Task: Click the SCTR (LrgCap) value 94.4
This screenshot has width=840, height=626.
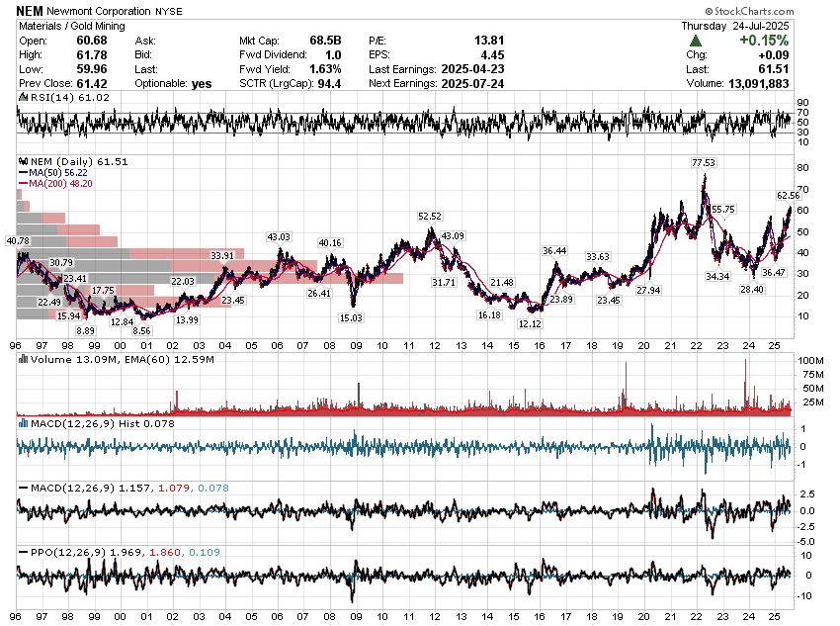Action: point(329,84)
